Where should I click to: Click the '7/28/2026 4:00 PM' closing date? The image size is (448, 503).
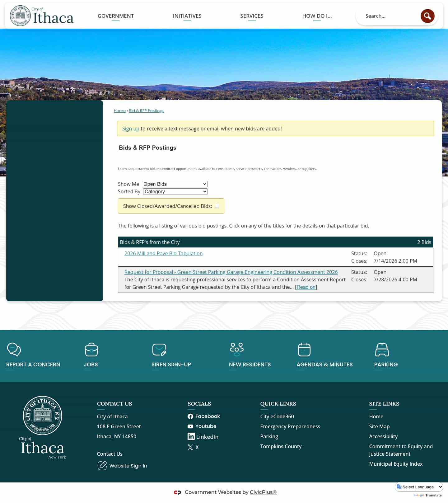point(395,280)
